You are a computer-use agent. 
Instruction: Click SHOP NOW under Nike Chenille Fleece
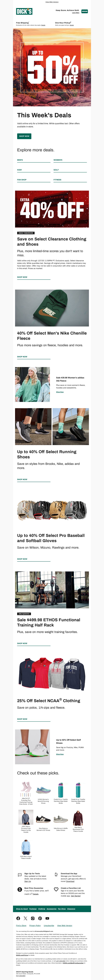[22, 357]
